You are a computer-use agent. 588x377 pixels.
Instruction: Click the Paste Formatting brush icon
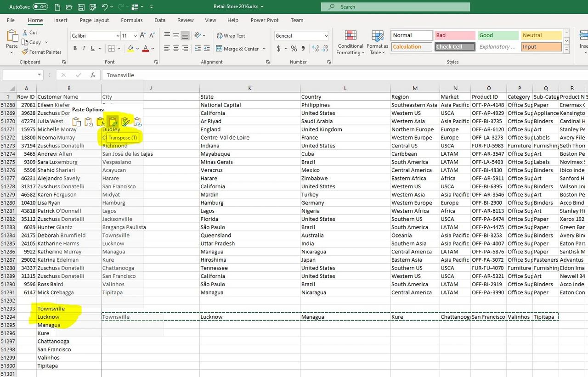[x=125, y=122]
